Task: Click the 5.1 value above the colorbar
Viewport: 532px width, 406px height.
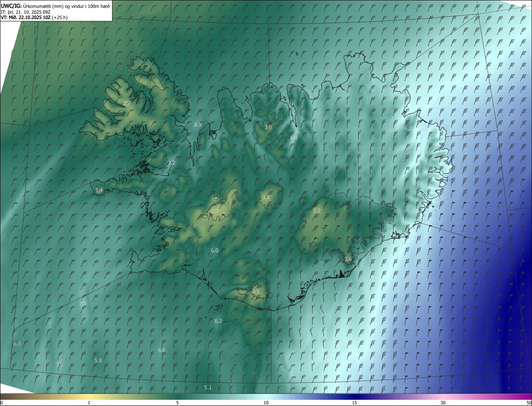Action: click(x=208, y=387)
